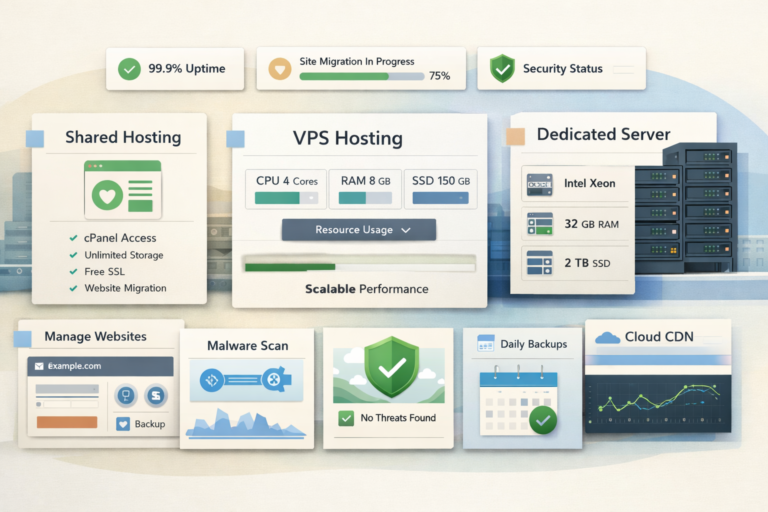Viewport: 768px width, 512px height.
Task: Open the CPU 4 Cores resource box
Action: (x=285, y=189)
